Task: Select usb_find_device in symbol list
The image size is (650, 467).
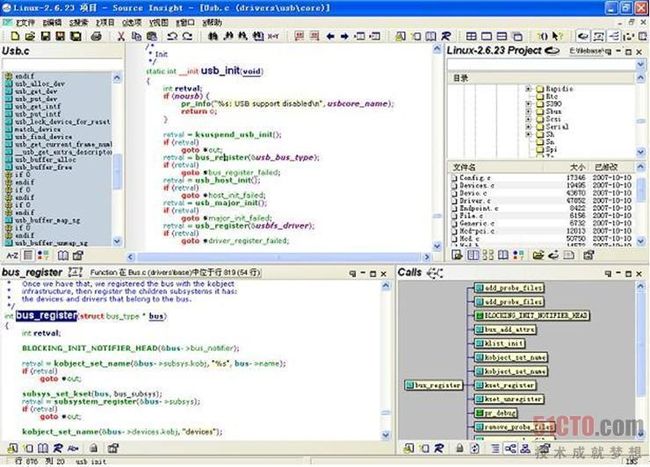Action: click(x=43, y=137)
